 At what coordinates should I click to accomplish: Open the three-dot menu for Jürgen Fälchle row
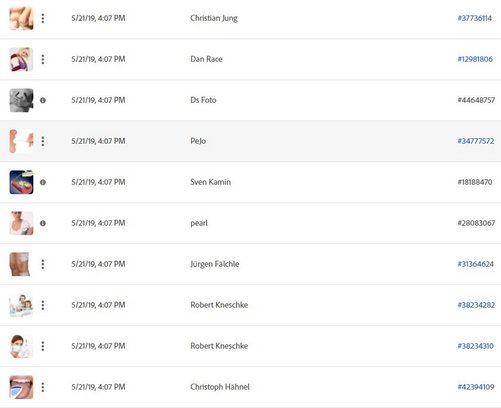pyautogui.click(x=43, y=264)
